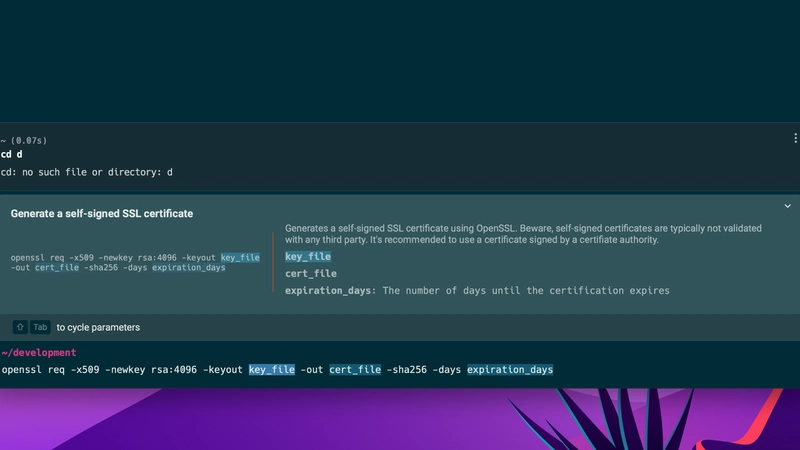This screenshot has width=800, height=450.
Task: Click the highlighted key_file in parameter list
Action: click(x=308, y=257)
